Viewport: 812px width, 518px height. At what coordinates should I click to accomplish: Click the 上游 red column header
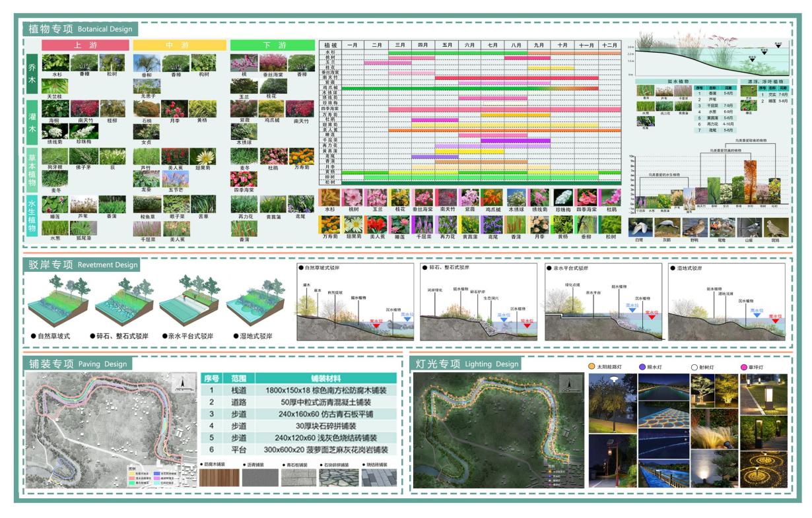coord(85,46)
